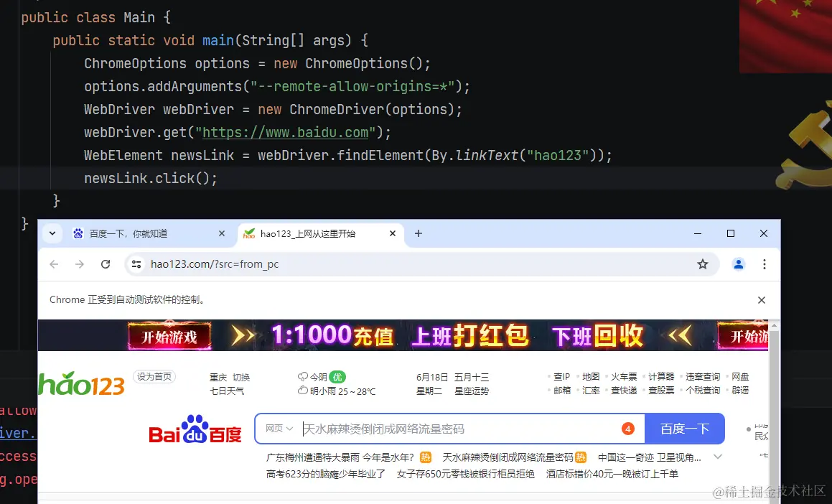Screen dimensions: 832x504
Task: Open Chrome three-dot menu
Action: pyautogui.click(x=764, y=264)
